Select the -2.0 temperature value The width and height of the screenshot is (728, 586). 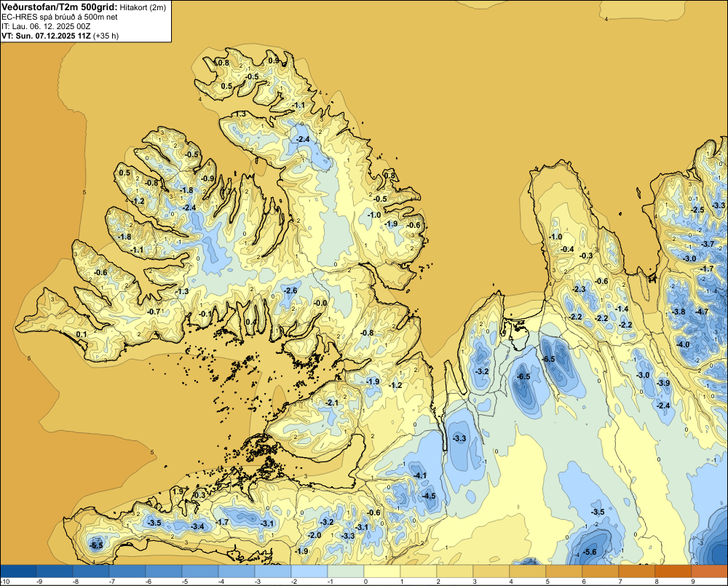click(314, 535)
